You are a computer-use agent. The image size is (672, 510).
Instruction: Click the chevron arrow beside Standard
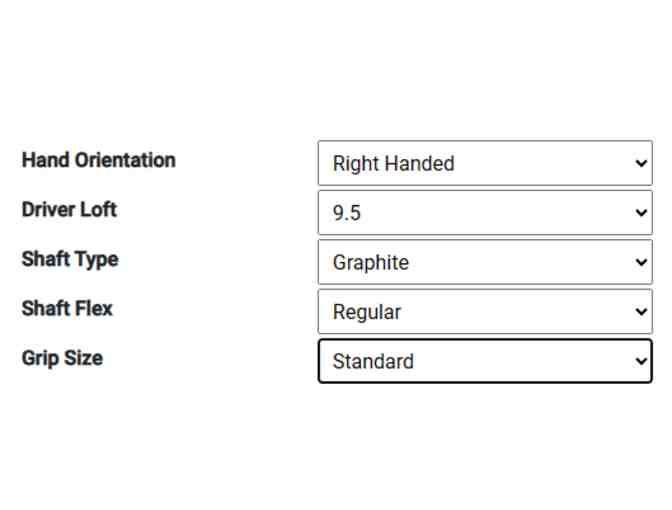tap(641, 361)
